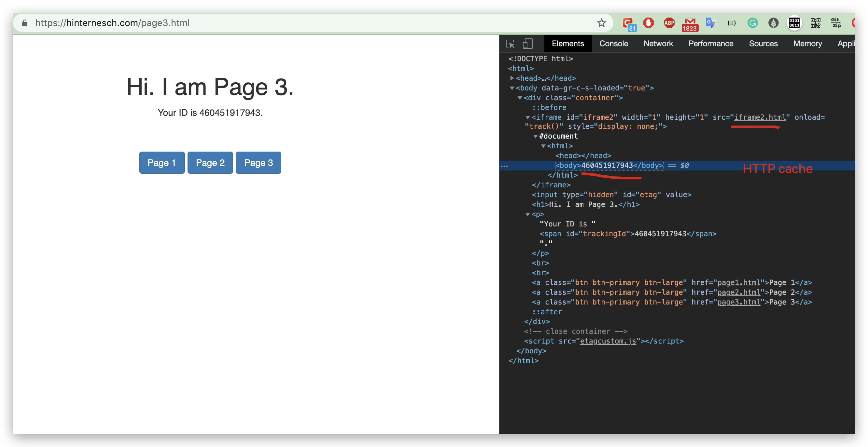Collapse the body data-gr-c-s-loaded element
This screenshot has width=868, height=447.
(x=512, y=88)
